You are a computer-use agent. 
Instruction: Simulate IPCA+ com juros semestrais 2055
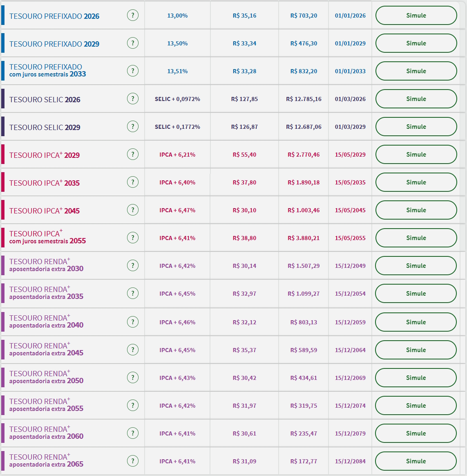click(416, 238)
